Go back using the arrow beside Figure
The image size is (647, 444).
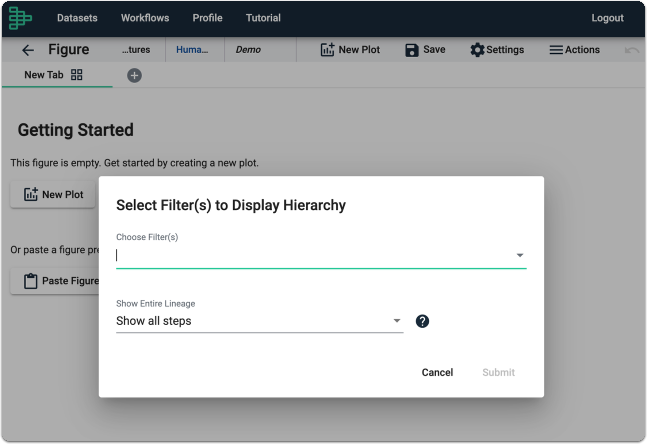pyautogui.click(x=28, y=50)
